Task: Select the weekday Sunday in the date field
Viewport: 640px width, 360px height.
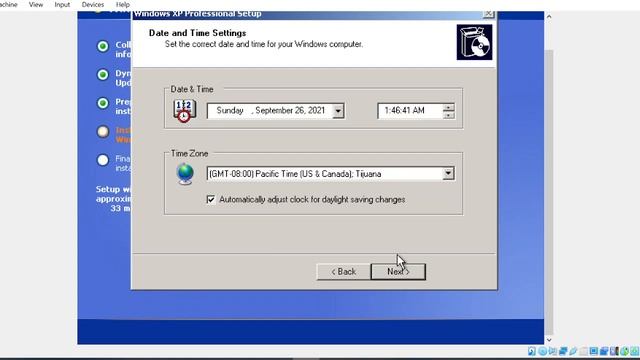Action: click(x=230, y=110)
